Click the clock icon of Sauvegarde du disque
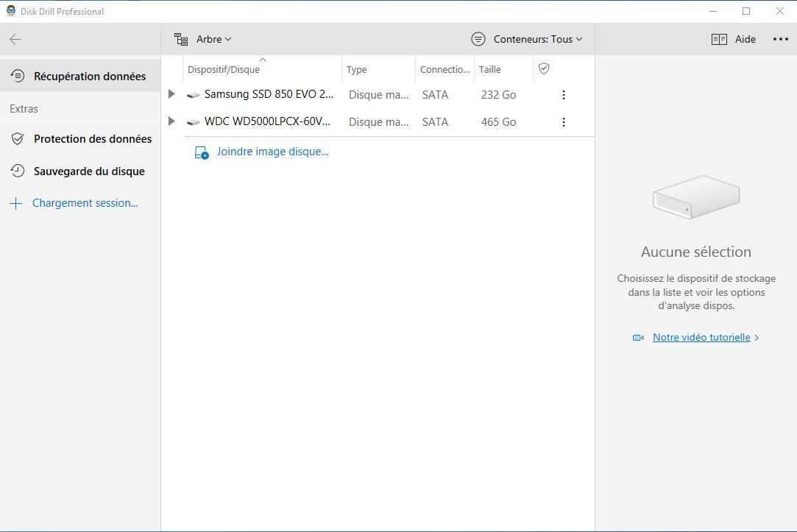The height and width of the screenshot is (532, 797). point(17,171)
